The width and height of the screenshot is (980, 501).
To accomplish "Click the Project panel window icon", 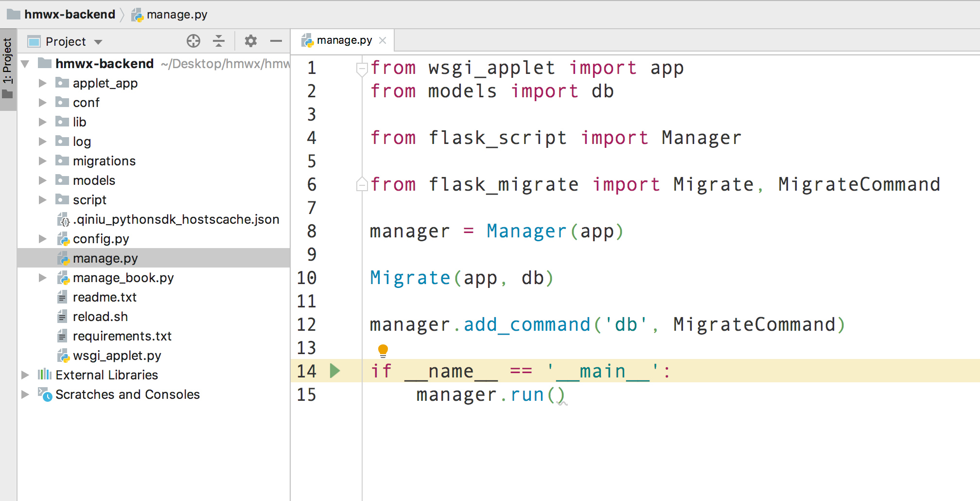I will tap(34, 42).
